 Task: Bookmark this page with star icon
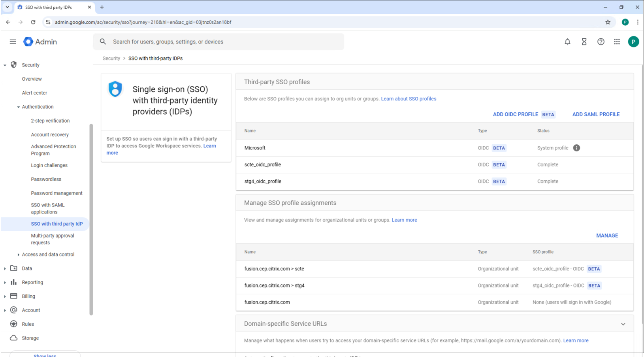608,22
